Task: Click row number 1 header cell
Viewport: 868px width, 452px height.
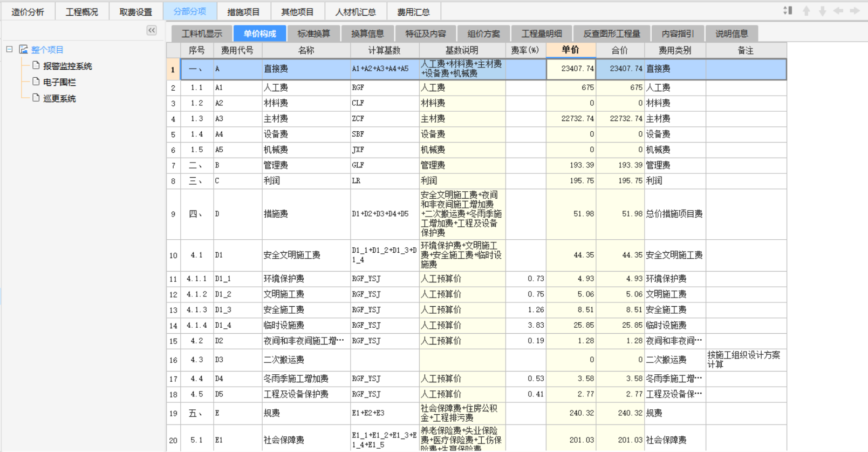Action: [x=173, y=69]
